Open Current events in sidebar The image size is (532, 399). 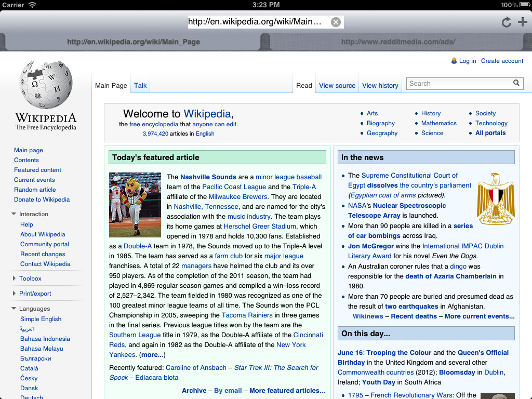click(34, 179)
